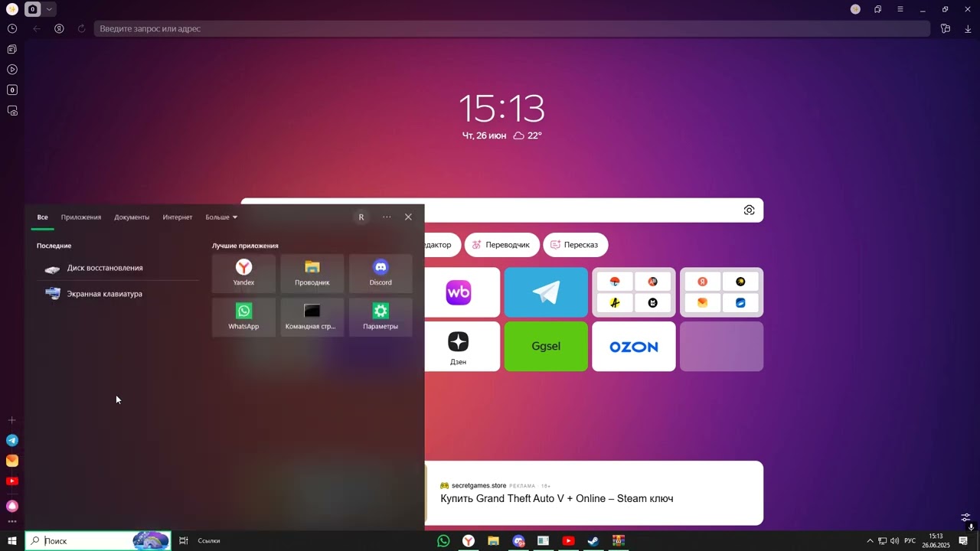
Task: Switch to Документы search tab
Action: coord(132,217)
